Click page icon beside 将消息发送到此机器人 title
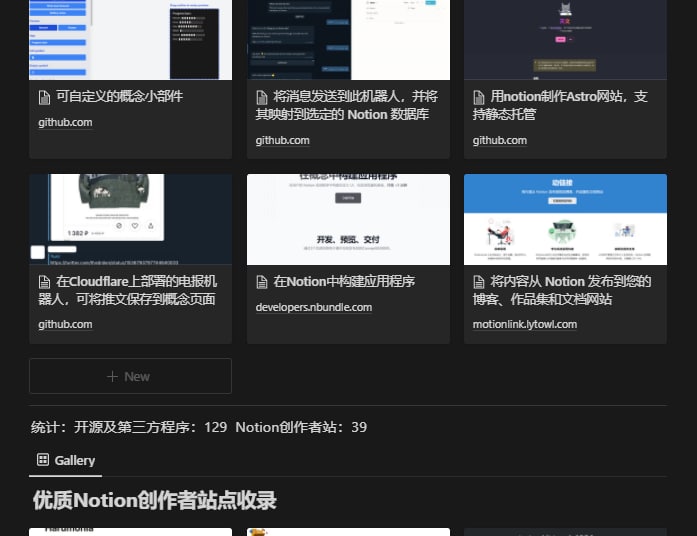Image resolution: width=697 pixels, height=536 pixels. 262,97
